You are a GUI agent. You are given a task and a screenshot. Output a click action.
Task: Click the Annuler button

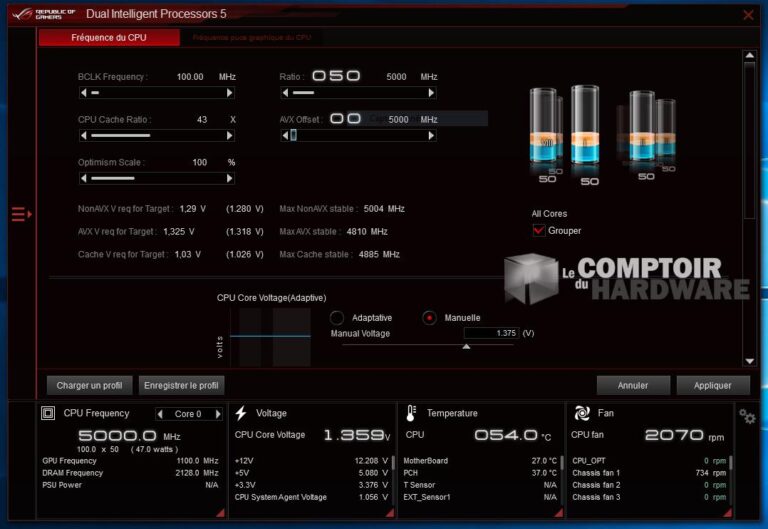[633, 385]
